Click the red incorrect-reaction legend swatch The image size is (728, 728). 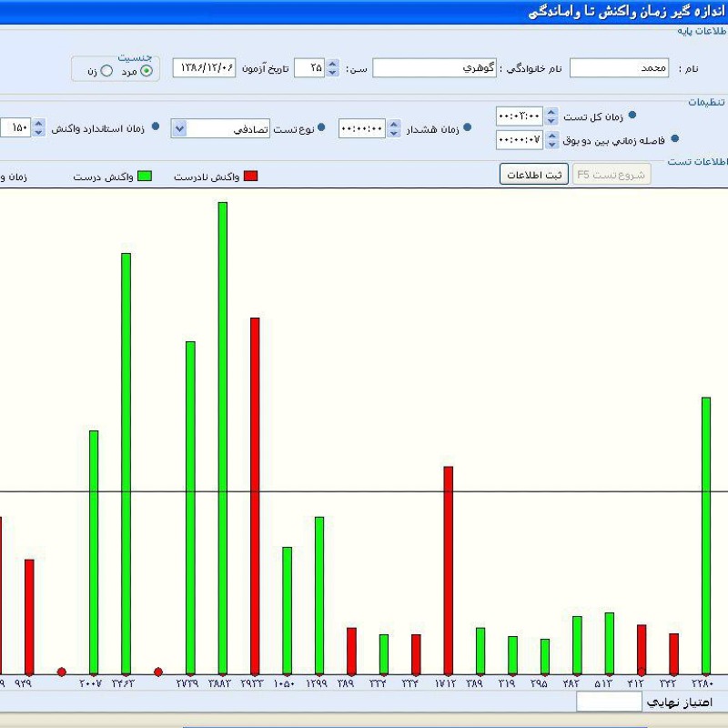[x=250, y=177]
